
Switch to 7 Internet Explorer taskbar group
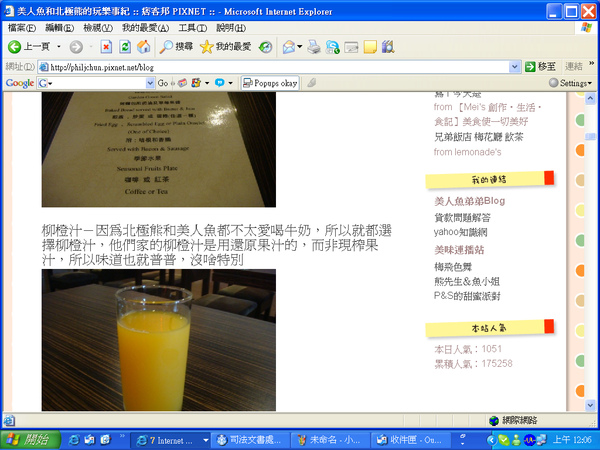click(x=170, y=440)
